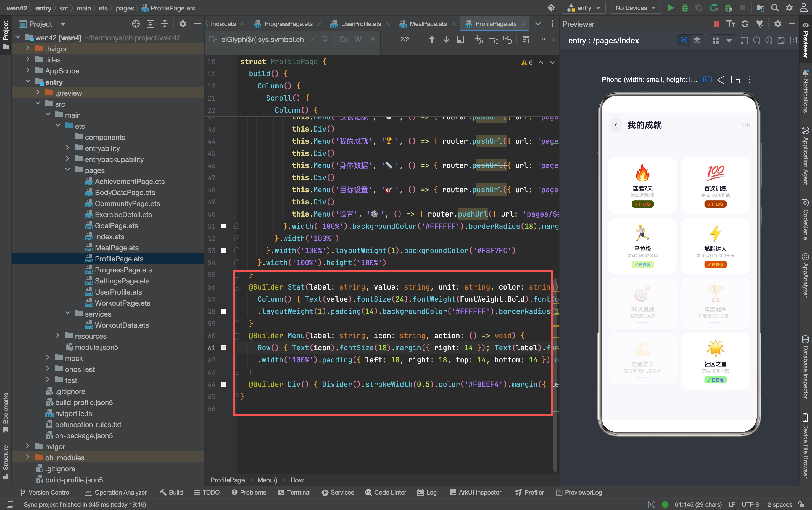812x510 pixels.
Task: Go to previous search occurrence
Action: point(432,40)
